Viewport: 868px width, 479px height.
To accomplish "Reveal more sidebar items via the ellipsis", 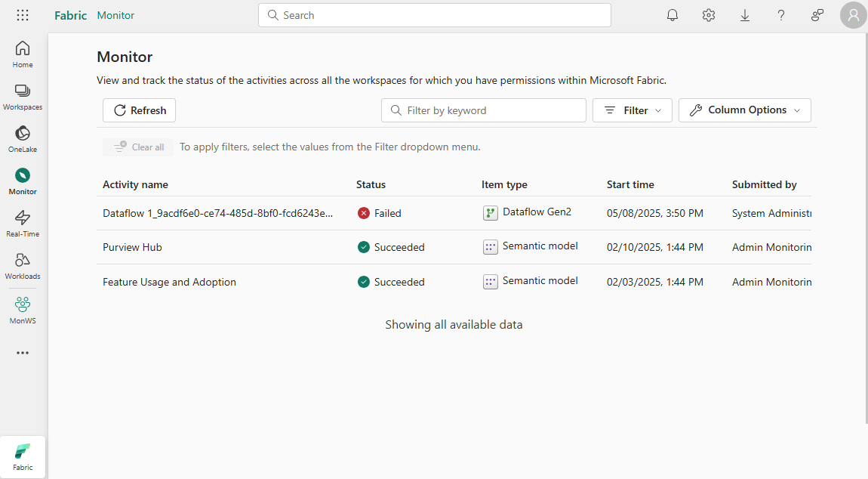I will pyautogui.click(x=22, y=352).
